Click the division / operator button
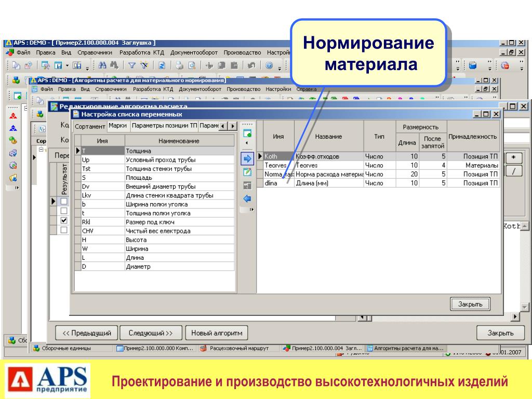This screenshot has height=399, width=532. coord(514,171)
